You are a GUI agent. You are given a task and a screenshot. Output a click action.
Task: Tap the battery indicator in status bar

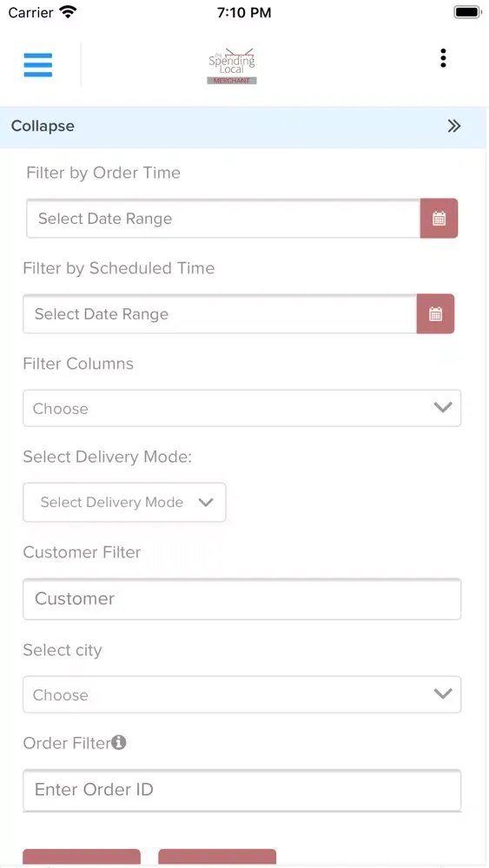click(x=468, y=12)
